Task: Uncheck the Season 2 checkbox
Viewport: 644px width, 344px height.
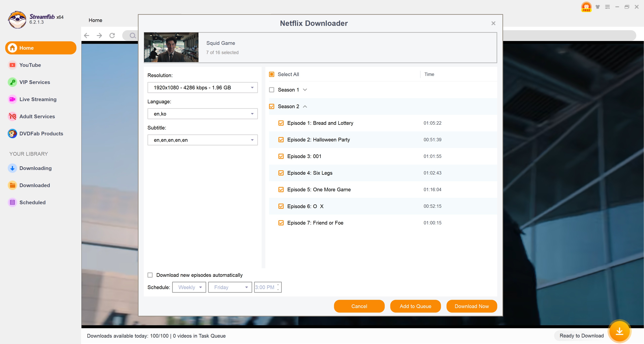Action: (272, 106)
